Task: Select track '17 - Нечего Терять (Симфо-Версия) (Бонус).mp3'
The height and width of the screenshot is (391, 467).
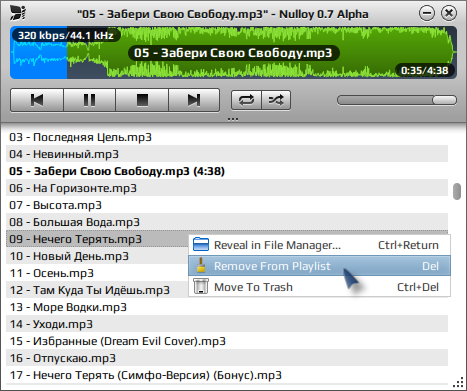Action: pyautogui.click(x=227, y=375)
